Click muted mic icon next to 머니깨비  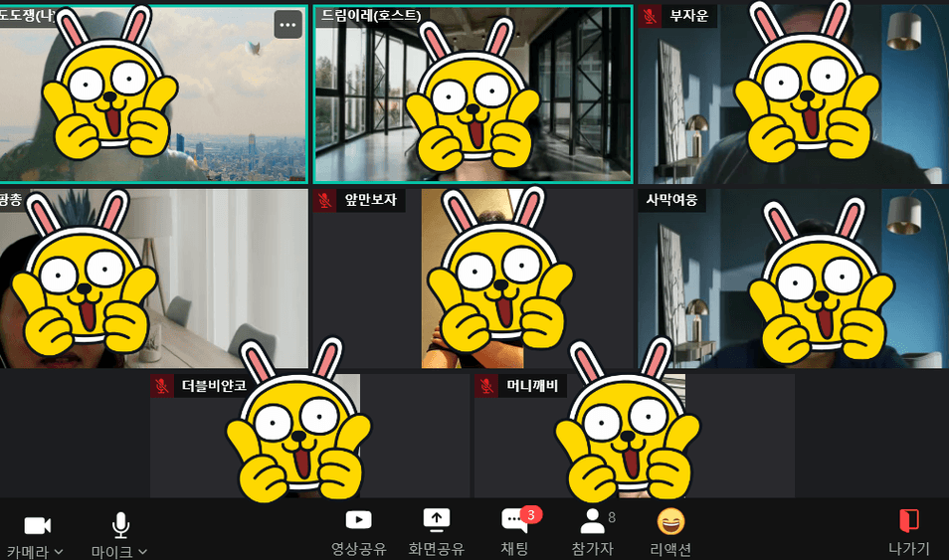click(x=486, y=386)
